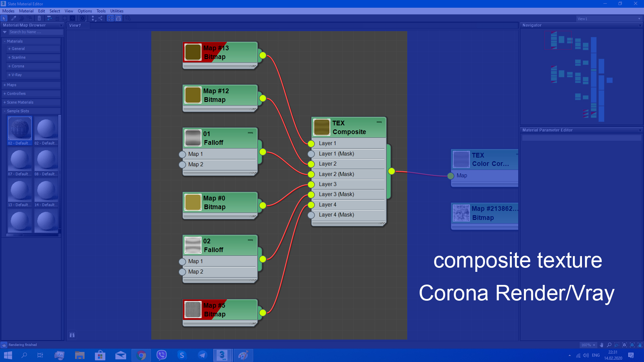
Task: Activate the Select arrow tool
Action: click(4, 18)
